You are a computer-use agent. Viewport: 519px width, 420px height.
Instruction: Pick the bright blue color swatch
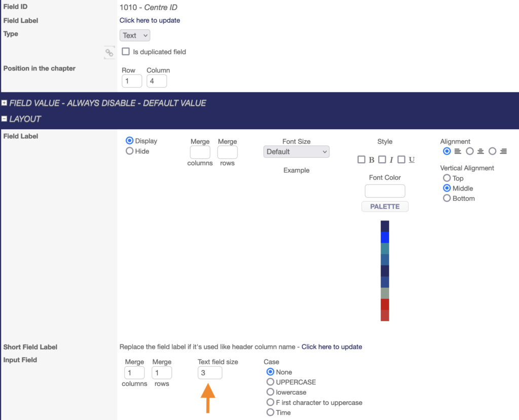(x=385, y=237)
